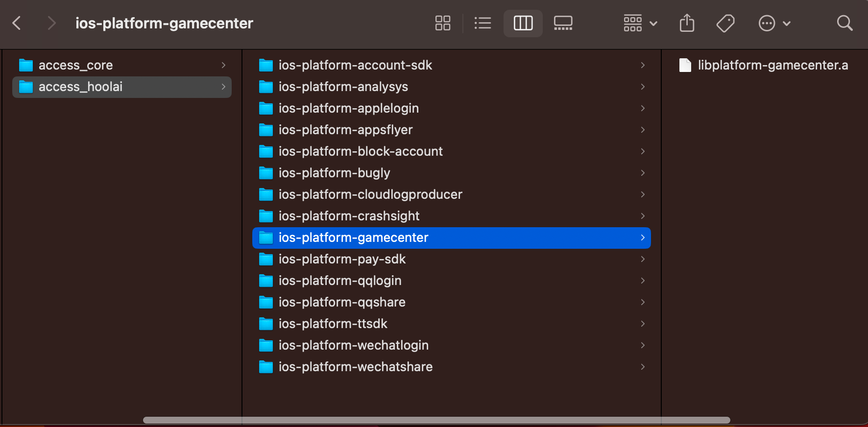Click the libplatform-gamecenter.a document icon
868x427 pixels.
pyautogui.click(x=685, y=65)
